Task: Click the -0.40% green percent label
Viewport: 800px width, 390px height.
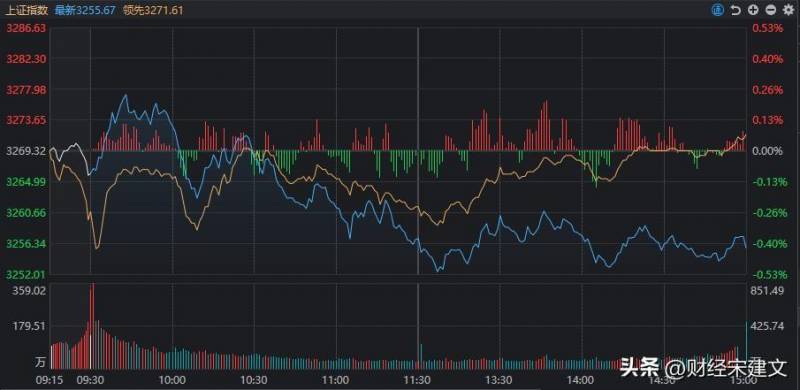Action: [x=770, y=244]
